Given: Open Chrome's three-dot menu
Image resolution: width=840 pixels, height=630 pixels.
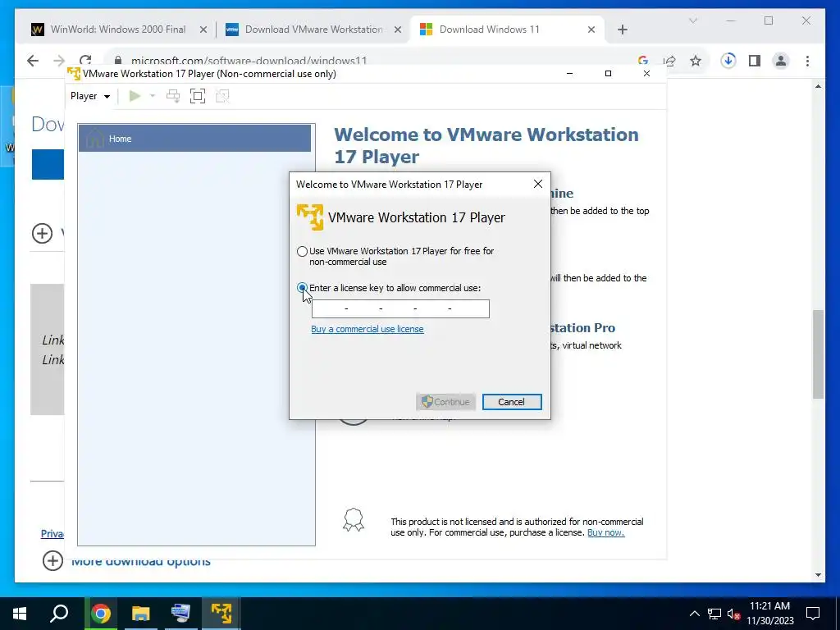Looking at the screenshot, I should click(807, 61).
